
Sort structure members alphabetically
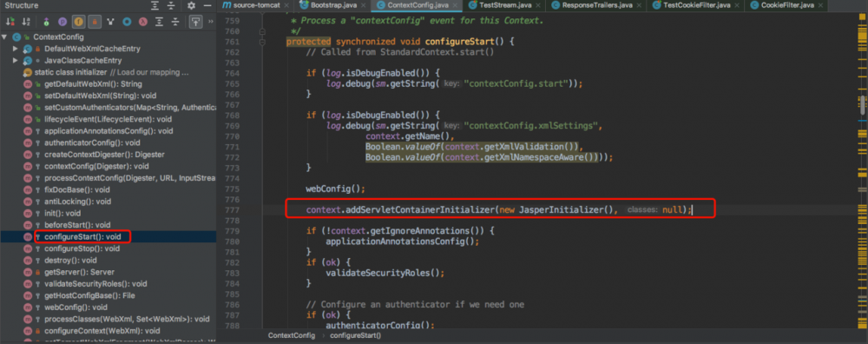[x=26, y=23]
